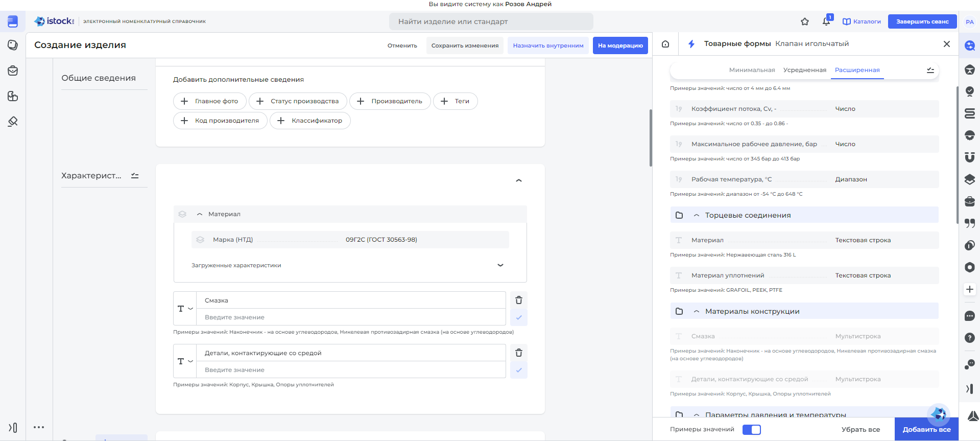Viewport: 980px width, 441px height.
Task: Click the favorites star icon
Action: pos(805,21)
